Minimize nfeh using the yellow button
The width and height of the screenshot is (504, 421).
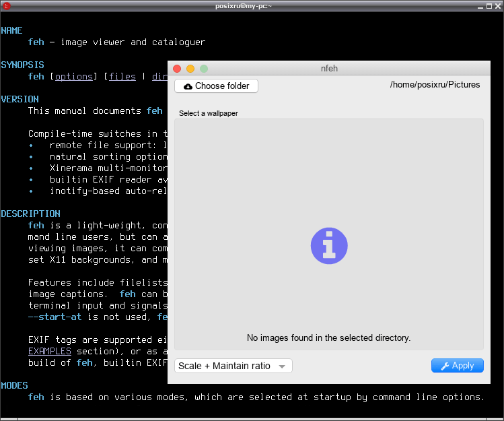point(190,69)
